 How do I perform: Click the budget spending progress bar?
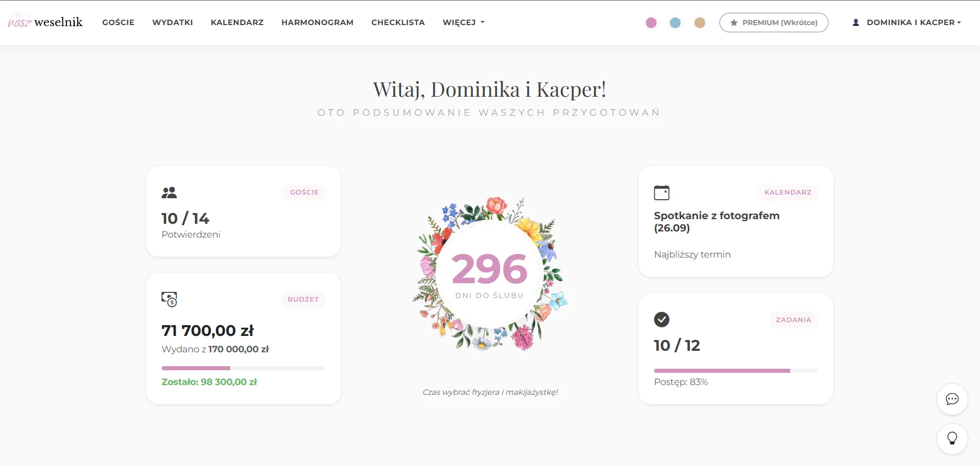click(244, 368)
